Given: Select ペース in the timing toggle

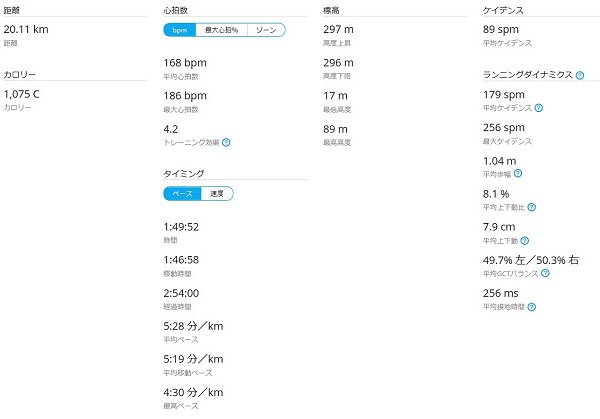Looking at the screenshot, I should coord(182,194).
